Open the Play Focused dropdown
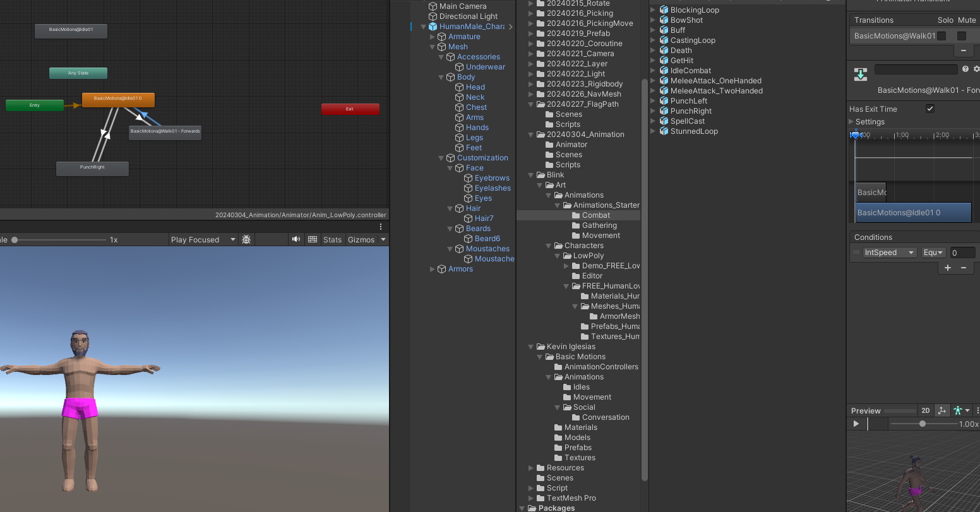980x512 pixels. (203, 239)
